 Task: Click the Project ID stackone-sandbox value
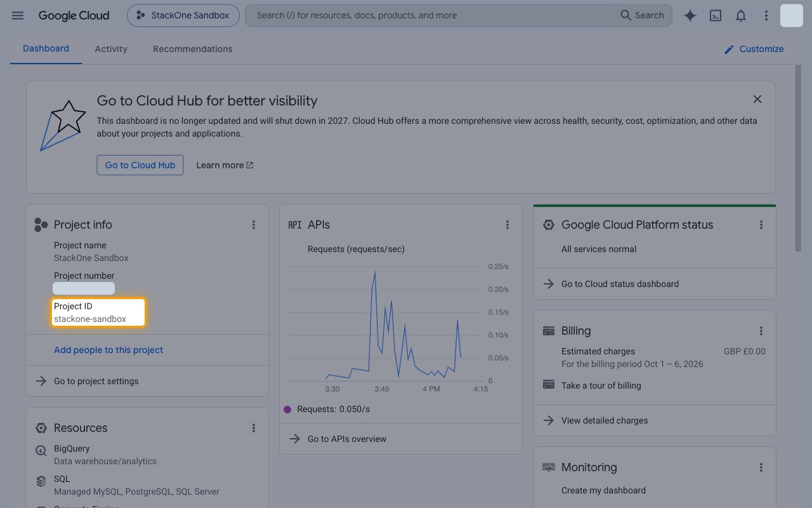point(90,319)
